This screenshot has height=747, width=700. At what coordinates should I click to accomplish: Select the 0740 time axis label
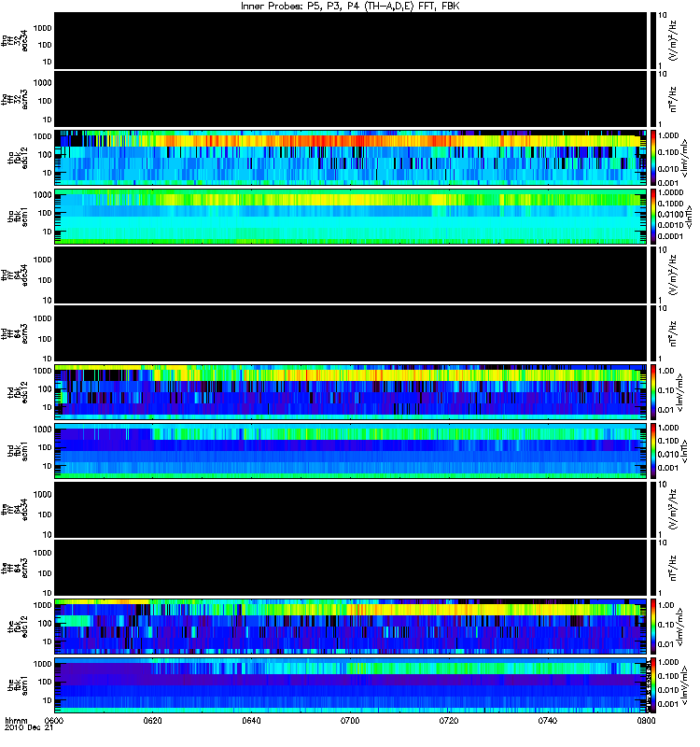(x=548, y=720)
